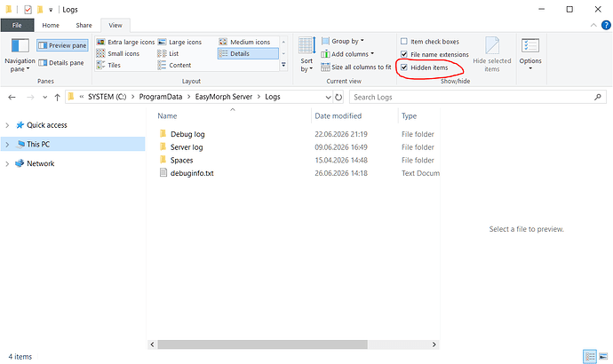Open the Navigation pane dropdown button
Image resolution: width=613 pixels, height=364 pixels.
point(20,55)
